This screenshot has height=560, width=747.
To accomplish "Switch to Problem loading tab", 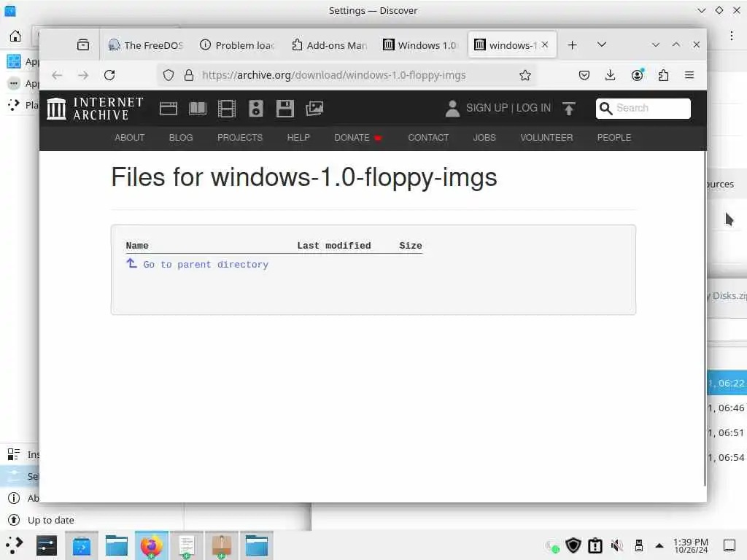I will [237, 44].
